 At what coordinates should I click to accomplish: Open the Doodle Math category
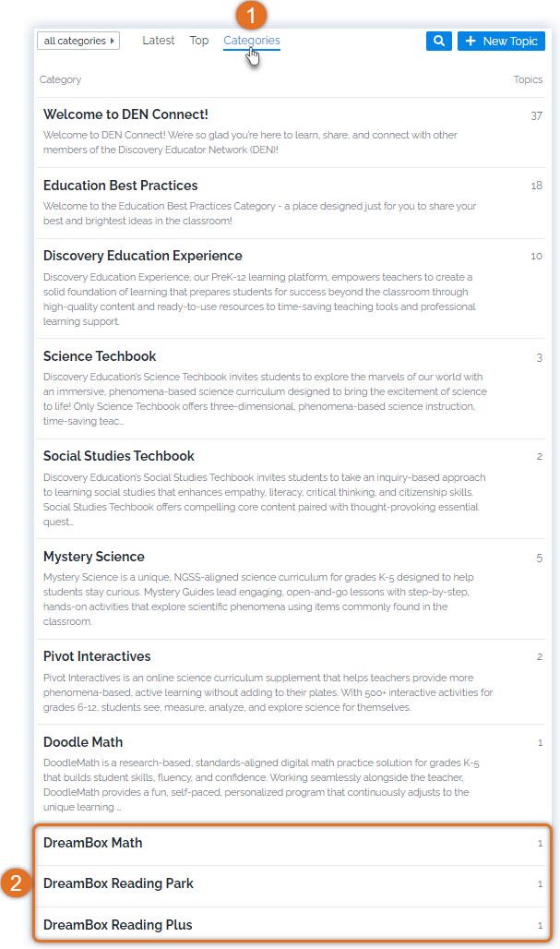coord(83,742)
